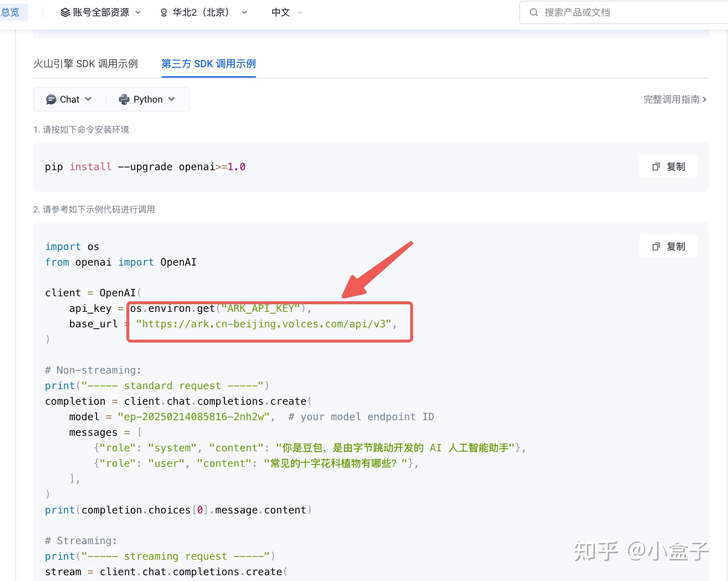Open the 总览 overview menu item

point(10,13)
